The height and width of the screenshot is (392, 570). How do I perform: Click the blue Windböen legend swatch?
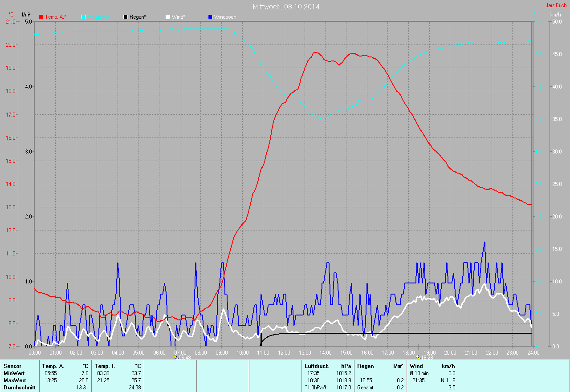tap(210, 17)
